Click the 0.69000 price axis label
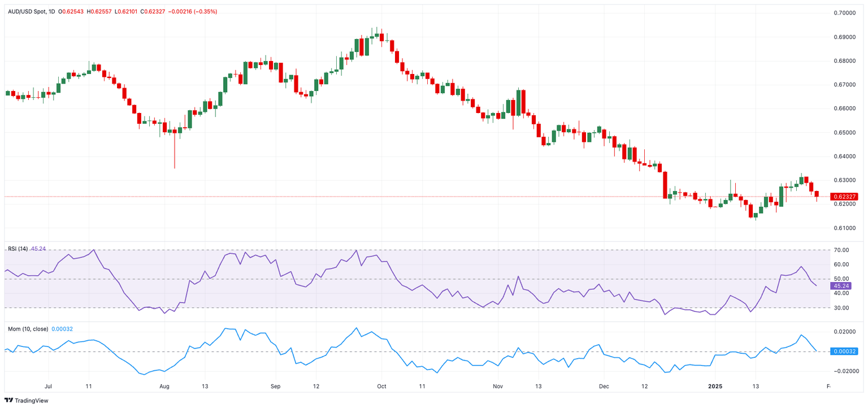This screenshot has width=868, height=408. pyautogui.click(x=844, y=37)
